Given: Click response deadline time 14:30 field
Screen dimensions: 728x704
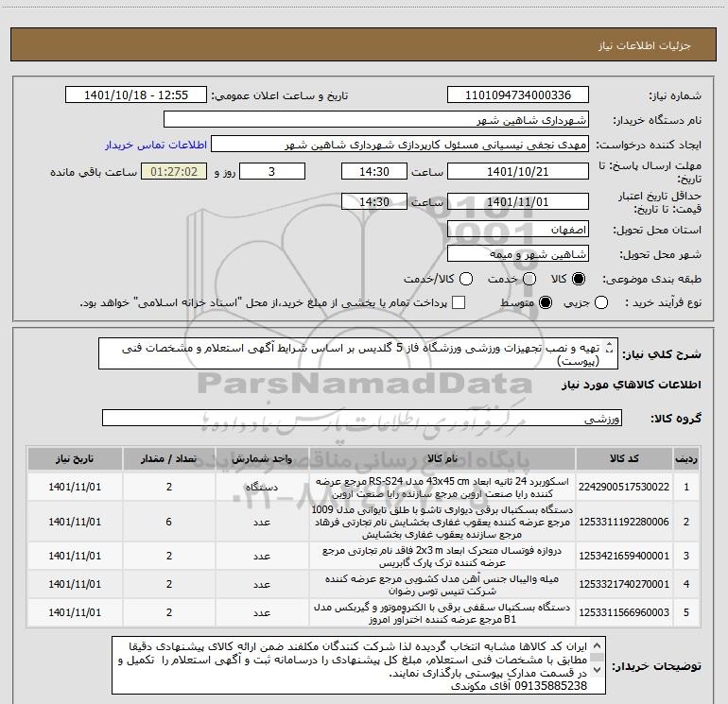Looking at the screenshot, I should tap(374, 172).
